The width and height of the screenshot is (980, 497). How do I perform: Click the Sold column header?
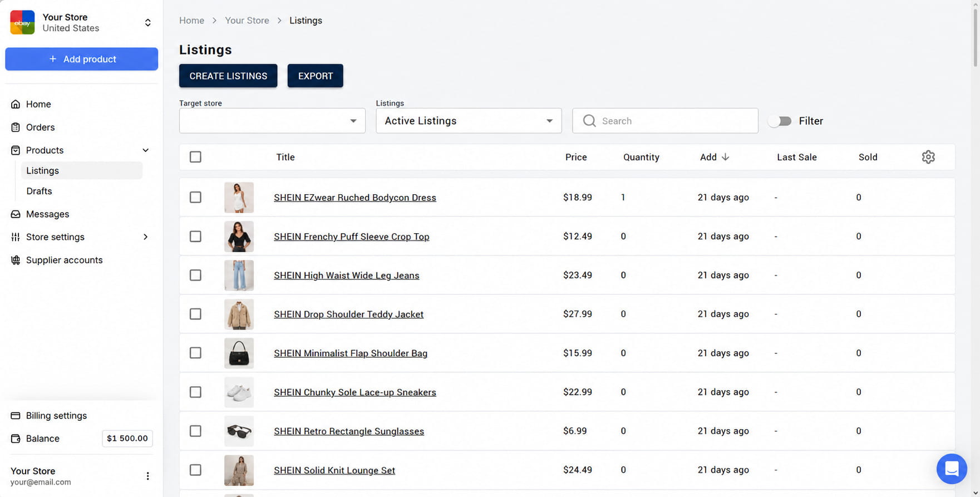coord(868,157)
